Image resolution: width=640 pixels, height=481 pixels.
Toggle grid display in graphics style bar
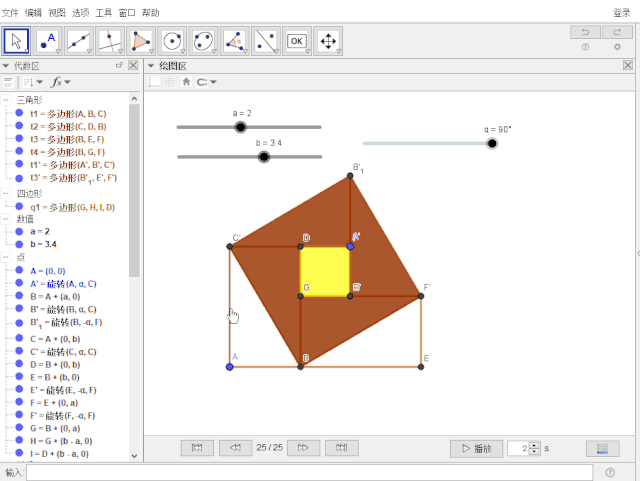[x=170, y=82]
